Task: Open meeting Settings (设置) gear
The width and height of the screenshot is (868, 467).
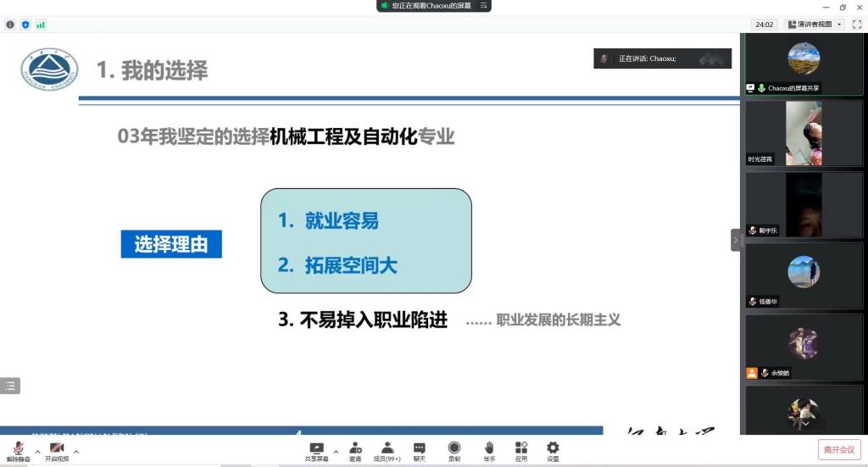Action: (553, 449)
